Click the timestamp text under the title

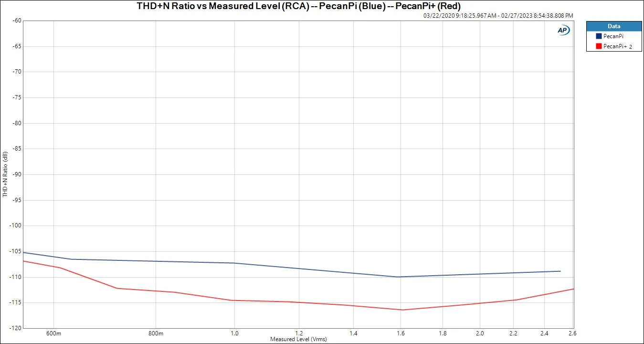(498, 15)
